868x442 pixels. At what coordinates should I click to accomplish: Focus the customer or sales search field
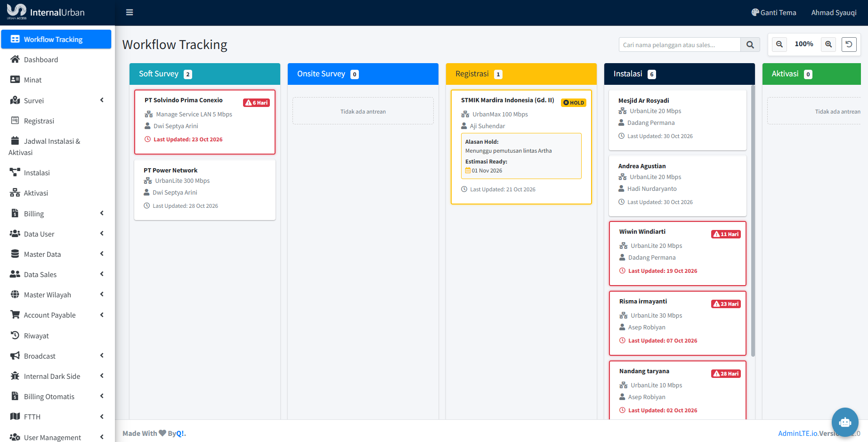coord(680,45)
